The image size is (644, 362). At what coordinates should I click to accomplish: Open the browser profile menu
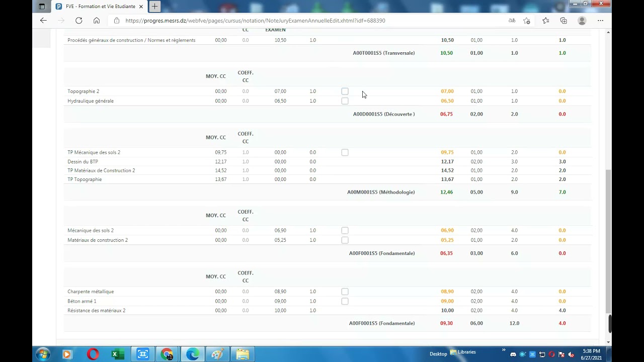(x=582, y=21)
